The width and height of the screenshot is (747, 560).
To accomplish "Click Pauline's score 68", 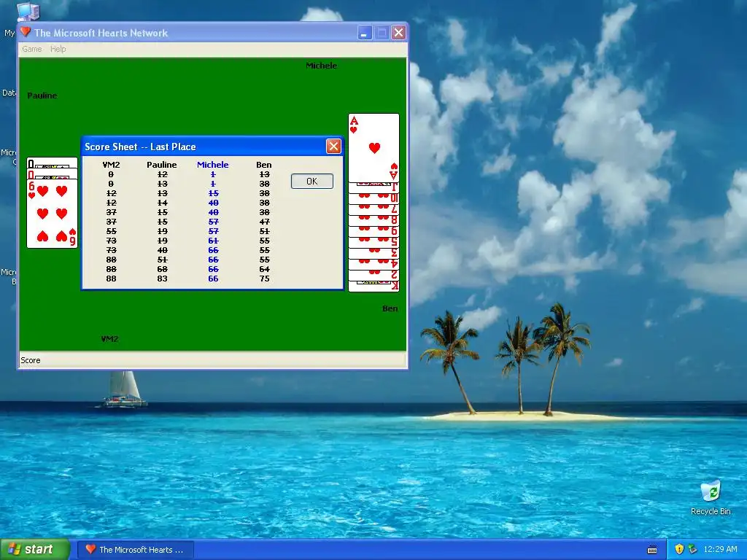I will [163, 269].
